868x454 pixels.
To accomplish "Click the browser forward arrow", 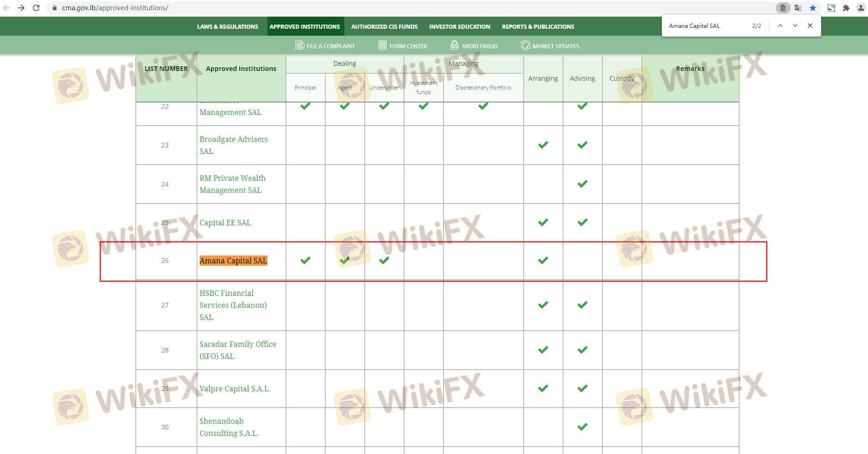I will [21, 8].
